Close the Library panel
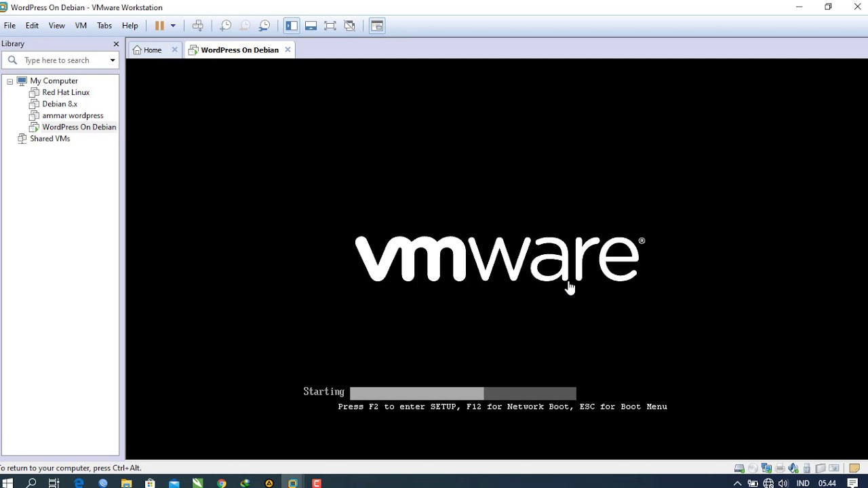The width and height of the screenshot is (868, 488). click(116, 44)
